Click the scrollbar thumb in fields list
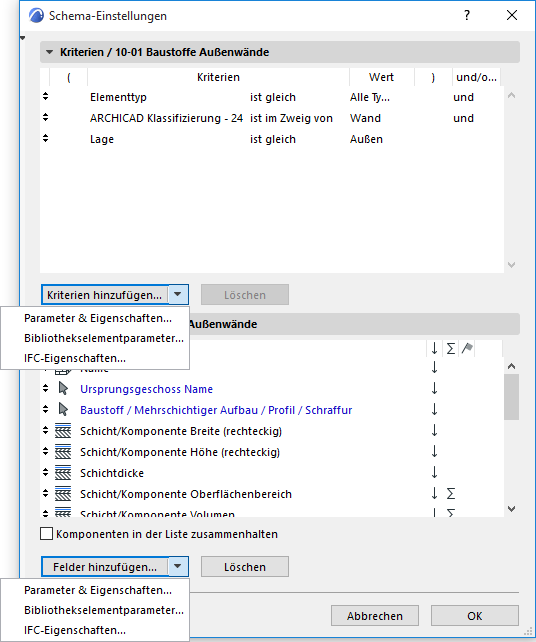 tap(511, 397)
